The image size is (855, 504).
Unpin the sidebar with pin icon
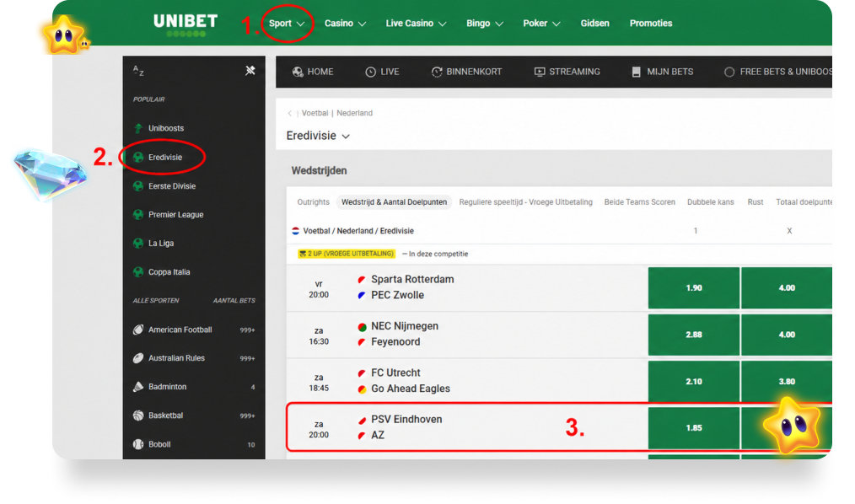pyautogui.click(x=250, y=70)
